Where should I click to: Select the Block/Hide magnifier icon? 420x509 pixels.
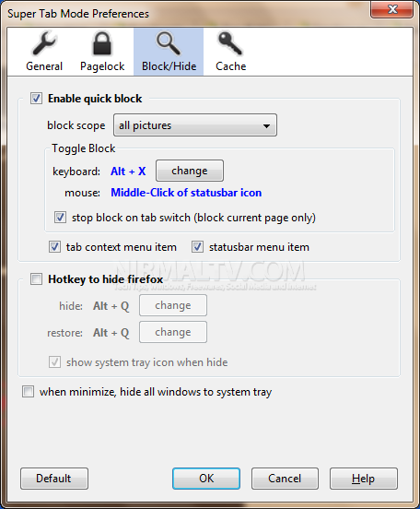tap(169, 43)
